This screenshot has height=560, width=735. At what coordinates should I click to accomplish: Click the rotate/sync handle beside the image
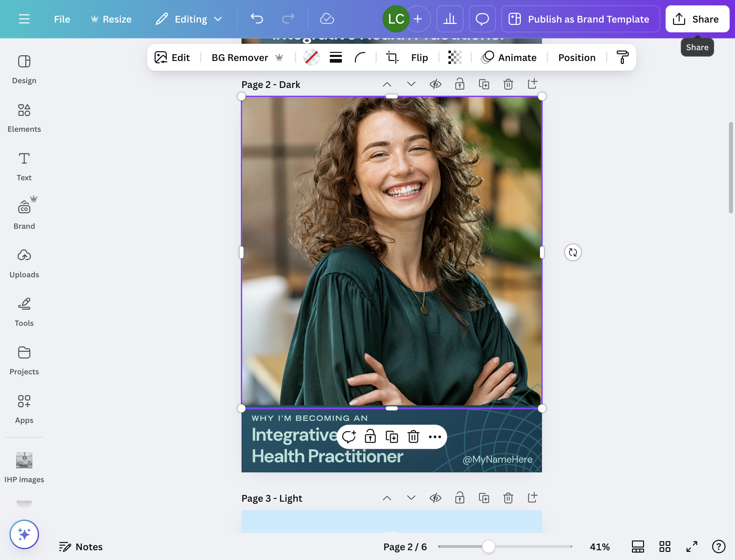(573, 252)
